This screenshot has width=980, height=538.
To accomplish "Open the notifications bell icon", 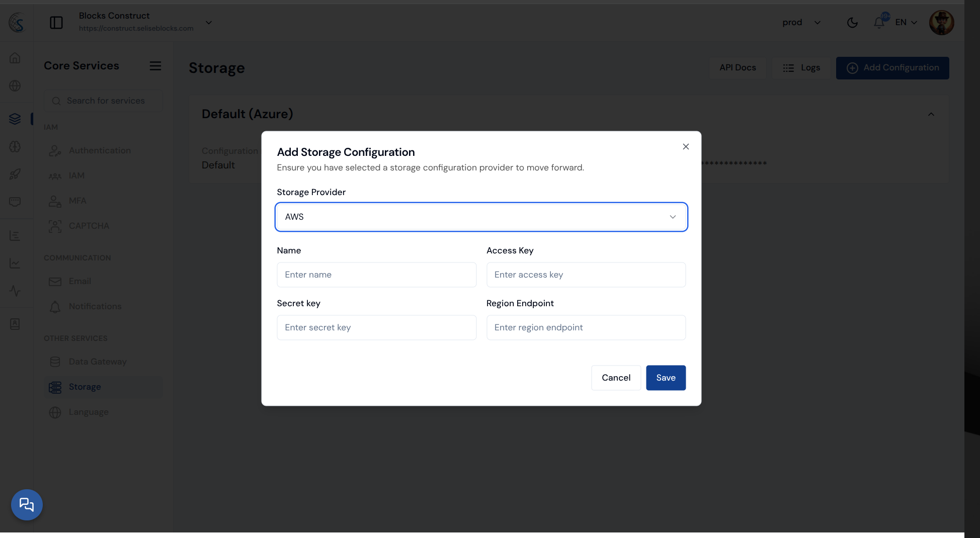I will tap(879, 23).
